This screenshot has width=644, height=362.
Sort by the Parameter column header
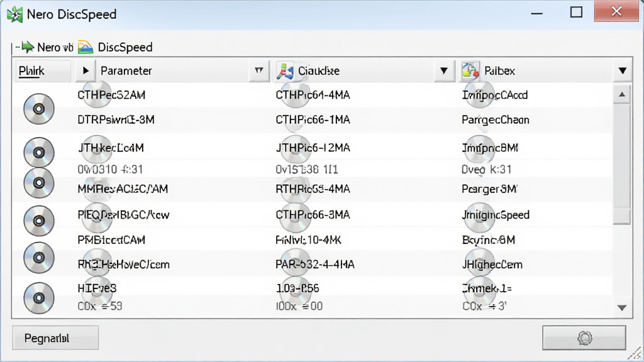point(126,70)
